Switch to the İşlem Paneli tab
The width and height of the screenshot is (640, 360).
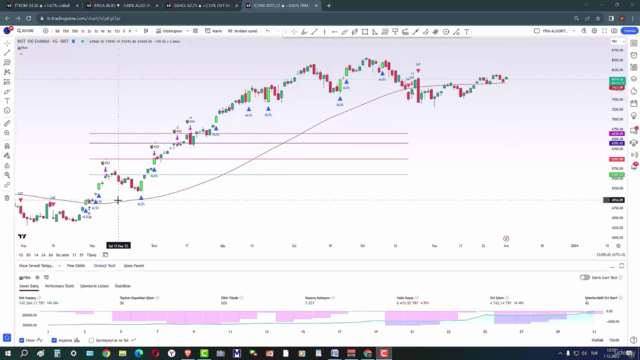point(134,266)
